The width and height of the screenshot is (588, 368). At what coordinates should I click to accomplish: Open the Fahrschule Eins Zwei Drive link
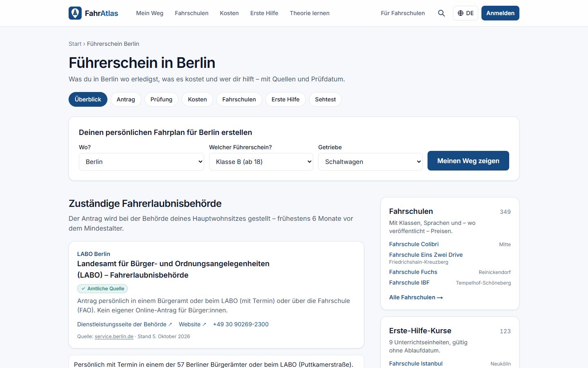pos(426,255)
